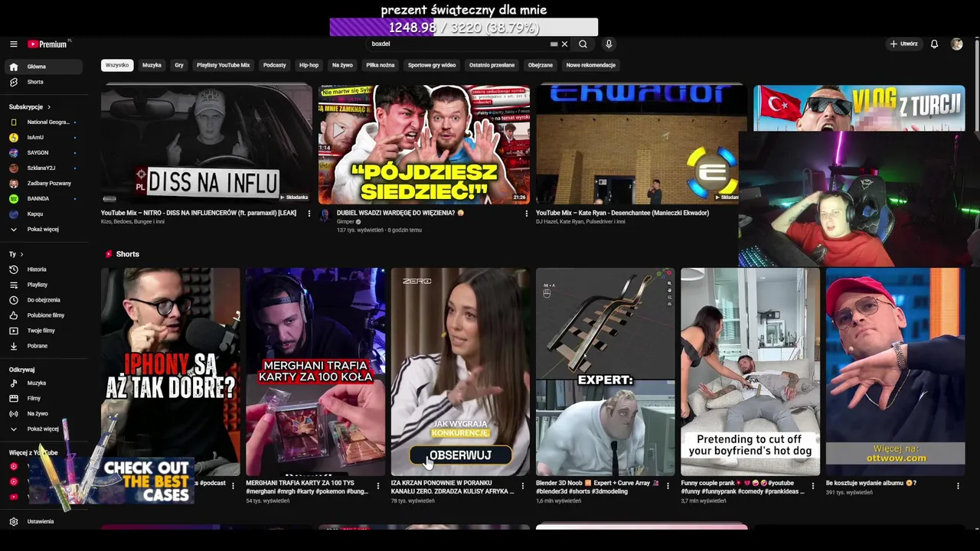This screenshot has height=551, width=980.
Task: Expand Pokaż więcej under Subskrypcje
Action: (44, 229)
